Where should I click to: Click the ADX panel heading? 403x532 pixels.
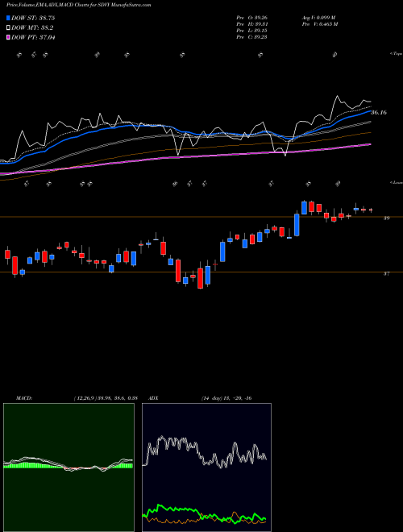pos(154,398)
